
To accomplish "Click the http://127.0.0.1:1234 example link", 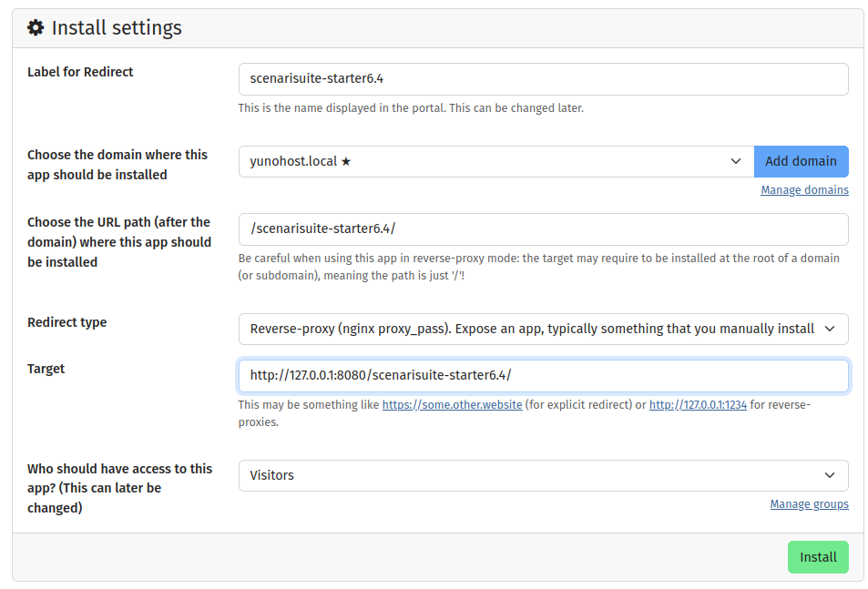I will point(698,404).
